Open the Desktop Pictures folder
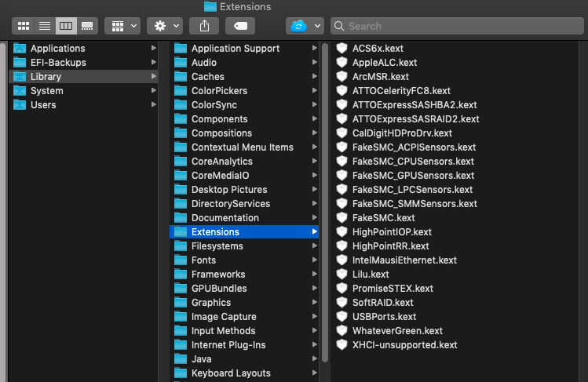The image size is (588, 382). tap(244, 190)
